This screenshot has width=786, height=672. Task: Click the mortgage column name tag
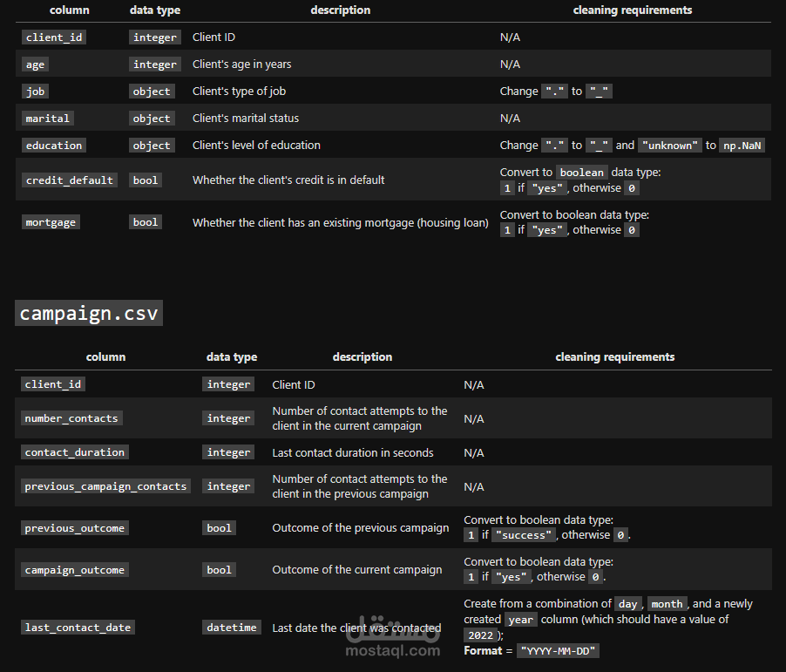click(x=51, y=222)
